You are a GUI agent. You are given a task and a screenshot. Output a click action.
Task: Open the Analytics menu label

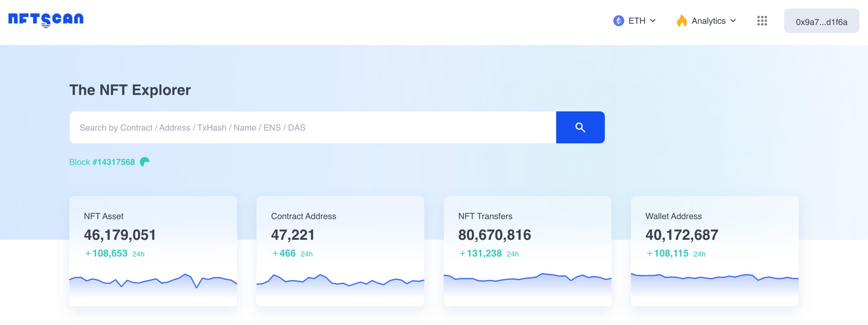pyautogui.click(x=708, y=21)
